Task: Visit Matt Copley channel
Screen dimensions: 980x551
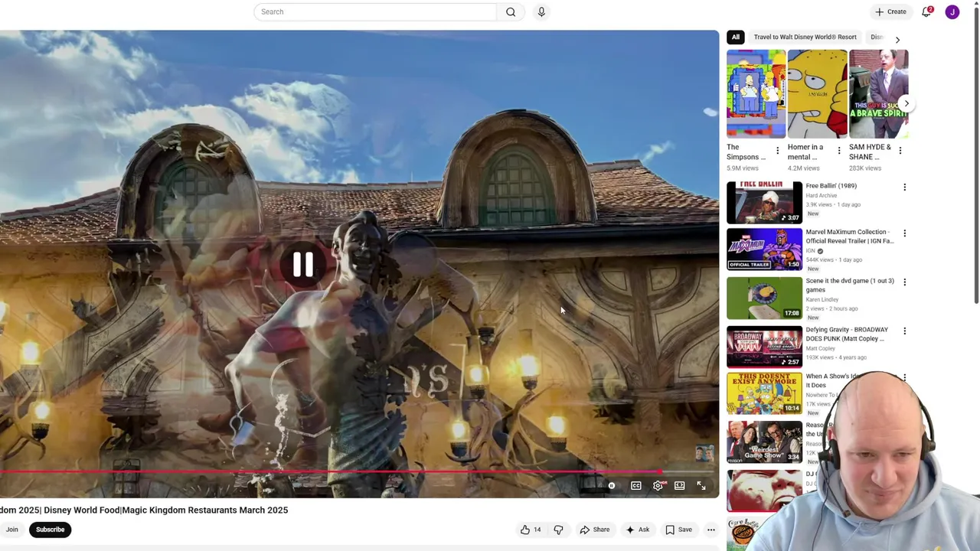Action: (821, 348)
